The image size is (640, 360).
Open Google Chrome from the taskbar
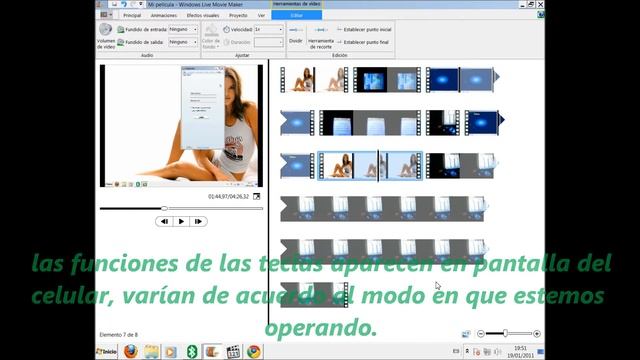253,351
